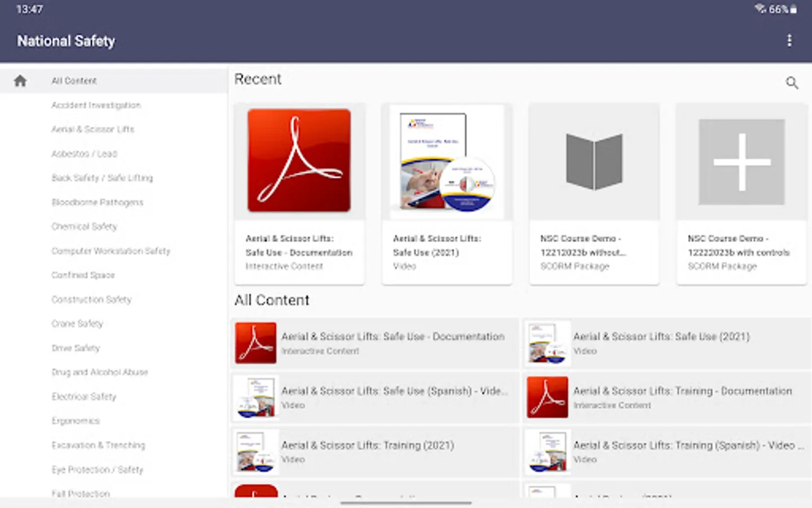
Task: Open the Accident Investigation category
Action: tap(96, 105)
